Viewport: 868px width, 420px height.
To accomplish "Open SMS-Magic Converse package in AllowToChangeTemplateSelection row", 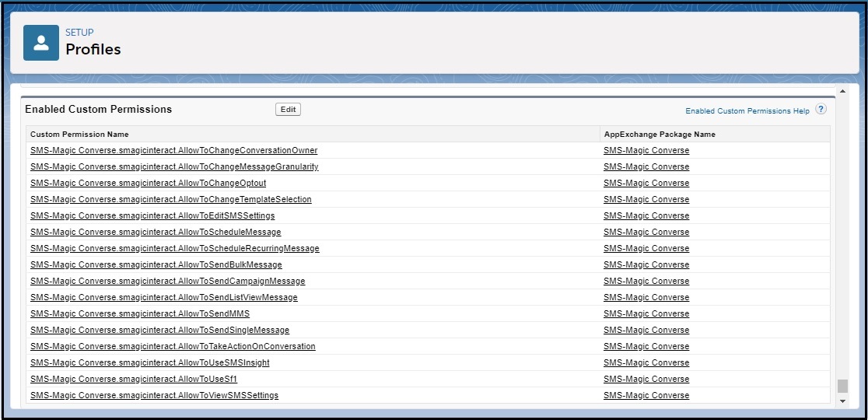I will [646, 199].
